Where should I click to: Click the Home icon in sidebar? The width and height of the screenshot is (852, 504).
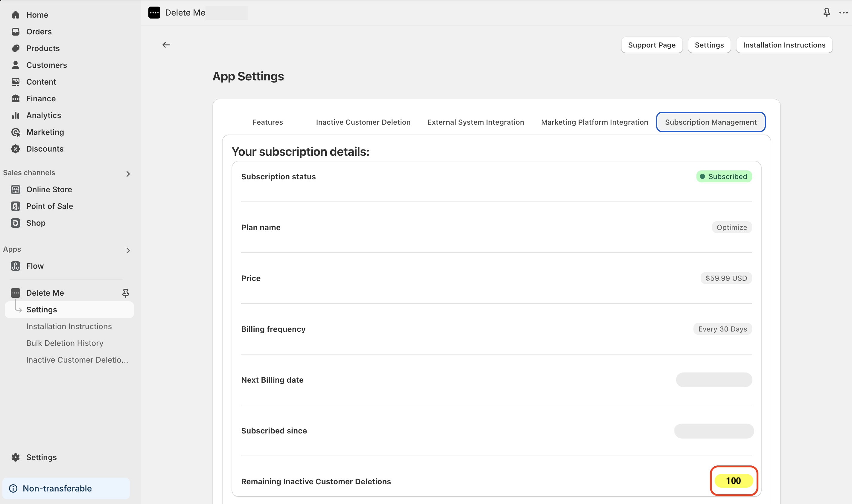click(x=15, y=15)
